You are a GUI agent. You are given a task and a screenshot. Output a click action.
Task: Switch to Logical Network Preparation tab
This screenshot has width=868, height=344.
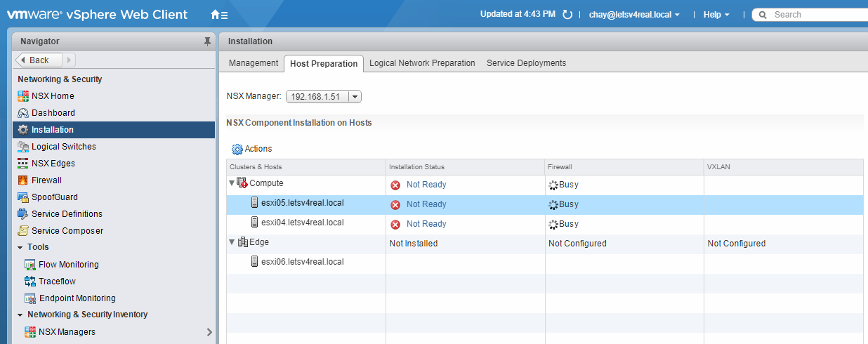(x=422, y=63)
